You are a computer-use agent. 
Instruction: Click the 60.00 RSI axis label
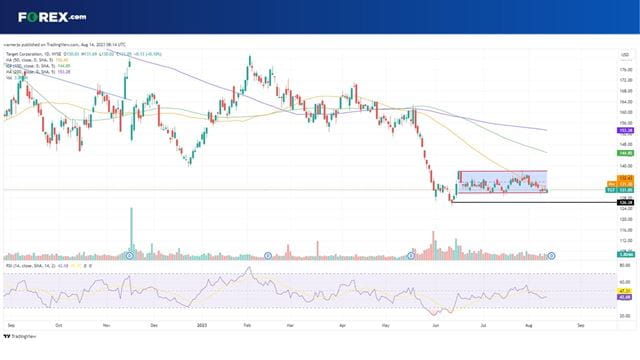[x=625, y=282]
